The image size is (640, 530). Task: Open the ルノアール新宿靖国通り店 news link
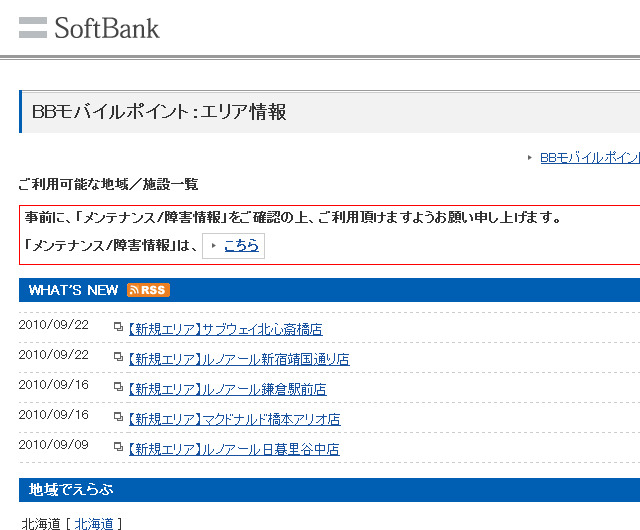[x=238, y=359]
